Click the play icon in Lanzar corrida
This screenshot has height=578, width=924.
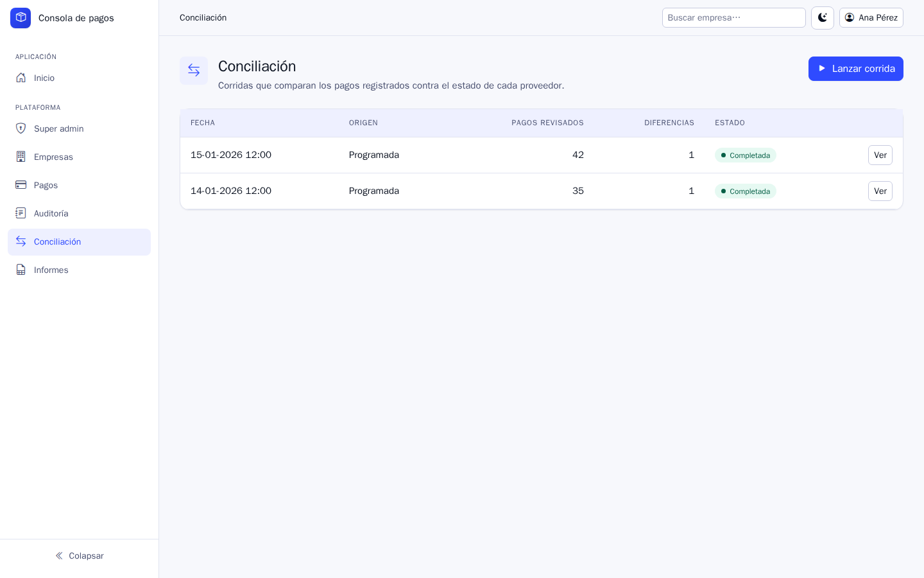pos(822,68)
